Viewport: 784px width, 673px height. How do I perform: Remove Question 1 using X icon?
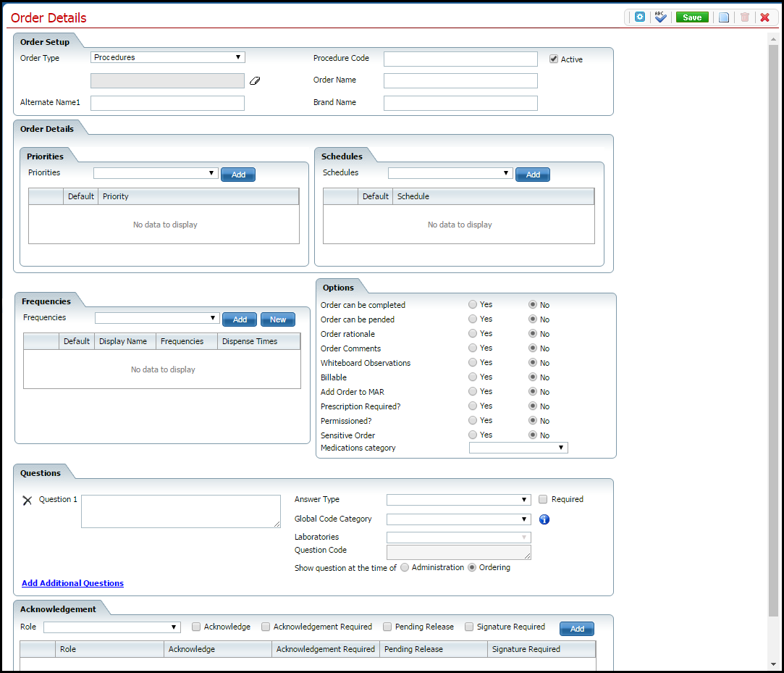click(x=28, y=501)
